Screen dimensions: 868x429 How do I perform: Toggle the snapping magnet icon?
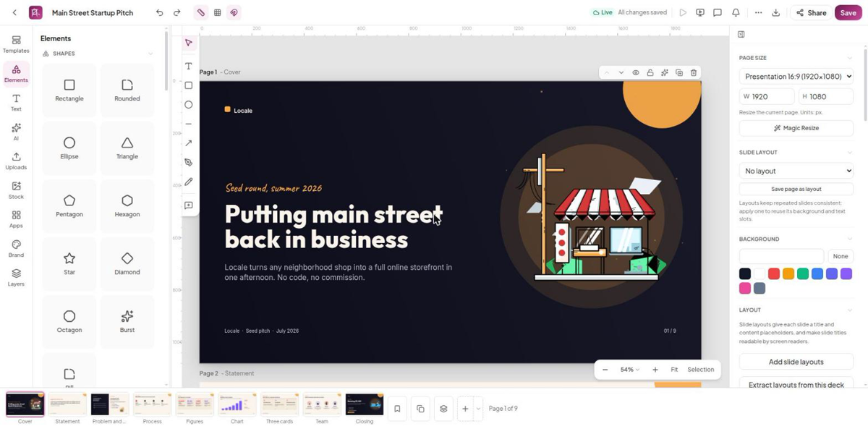coord(234,12)
